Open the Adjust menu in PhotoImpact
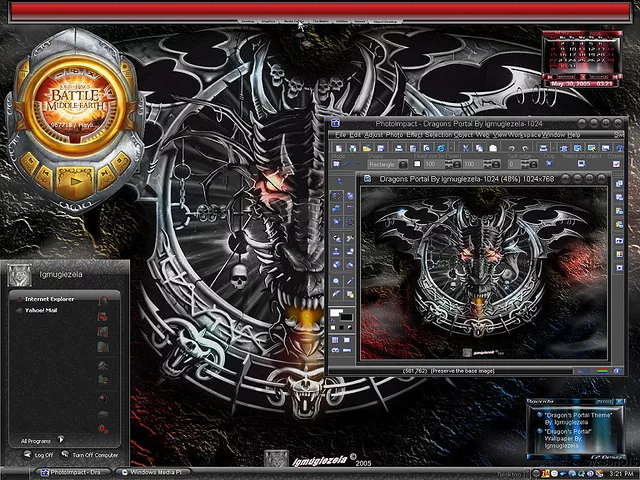Screen dimensions: 640x480 [373, 134]
